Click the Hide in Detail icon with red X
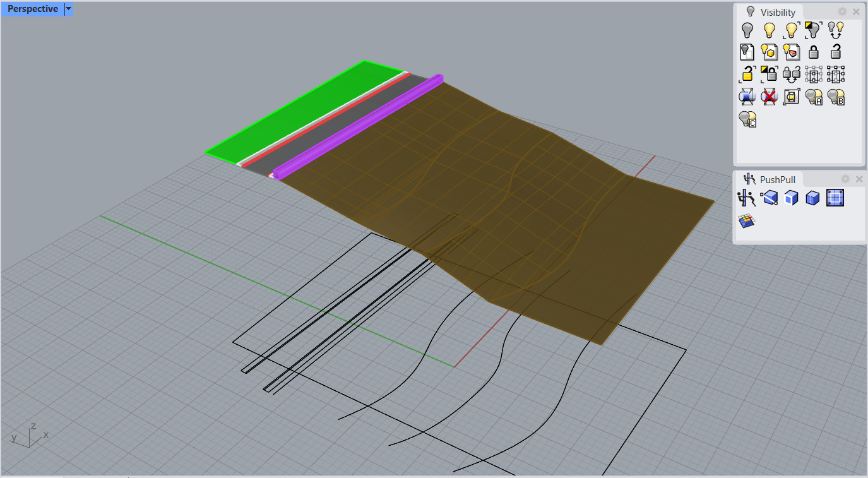The image size is (868, 478). (x=769, y=97)
